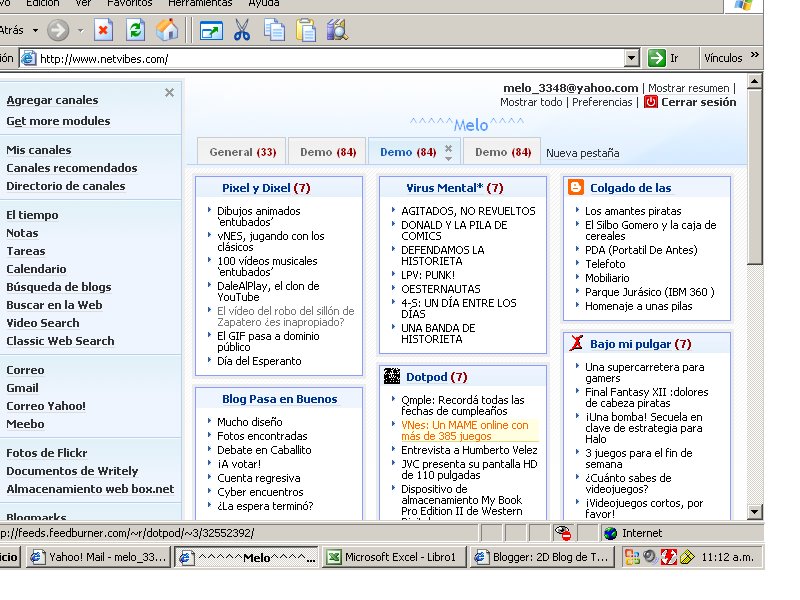The image size is (800, 600).
Task: Expand the address bar URL dropdown
Action: (632, 58)
